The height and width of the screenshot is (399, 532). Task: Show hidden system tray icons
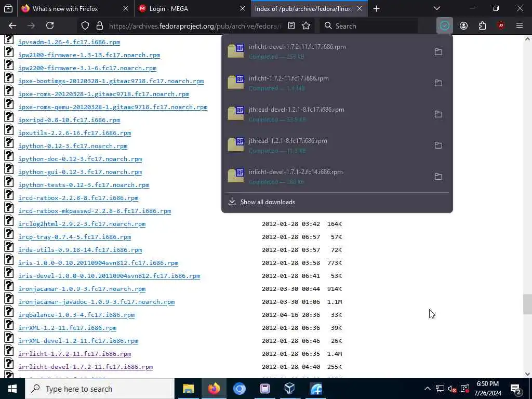(x=428, y=389)
